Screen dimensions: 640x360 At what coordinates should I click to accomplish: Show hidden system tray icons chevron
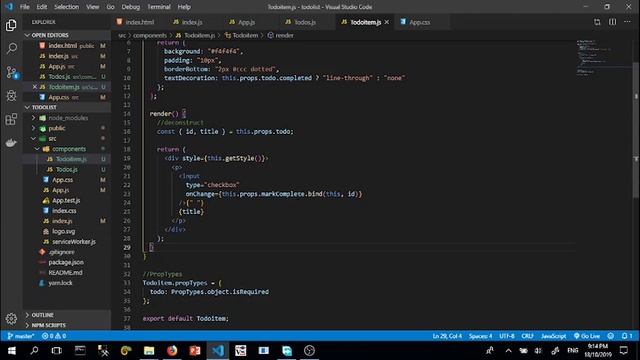tap(509, 351)
